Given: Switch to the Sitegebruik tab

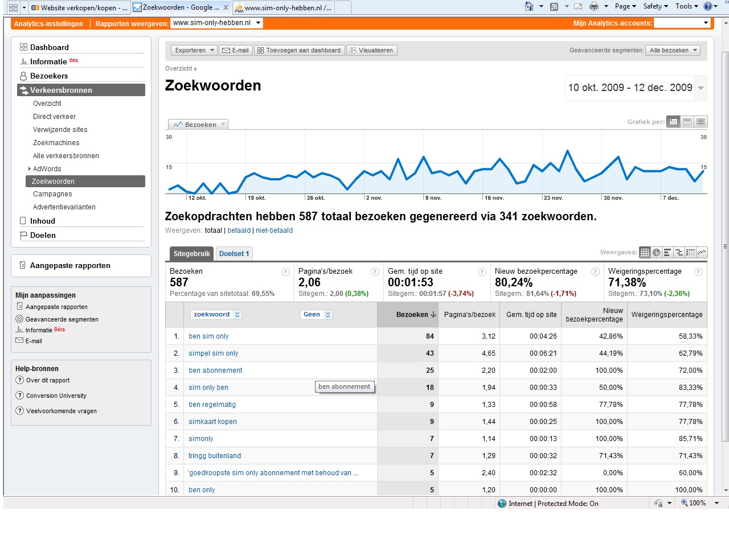Looking at the screenshot, I should pos(191,254).
